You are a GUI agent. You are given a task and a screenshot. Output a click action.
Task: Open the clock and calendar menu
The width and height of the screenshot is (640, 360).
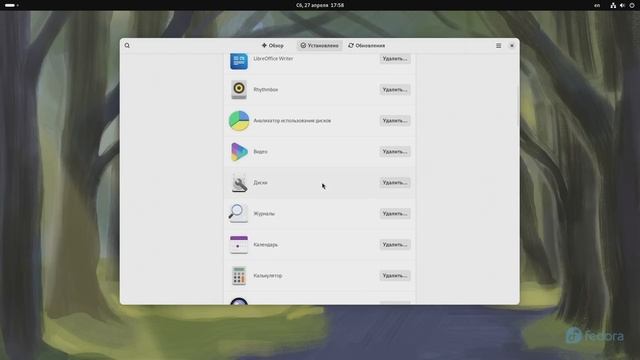point(320,5)
